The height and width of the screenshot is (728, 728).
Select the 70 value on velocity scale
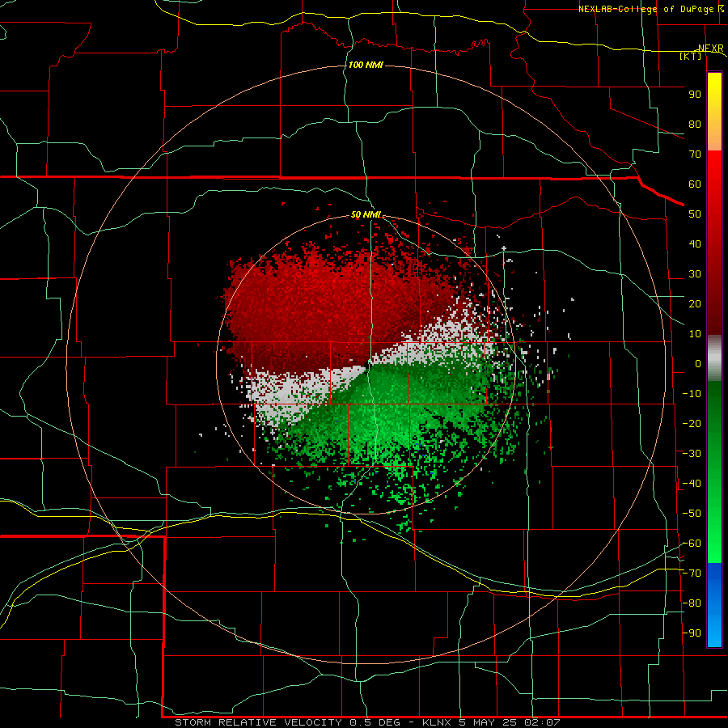pos(695,154)
